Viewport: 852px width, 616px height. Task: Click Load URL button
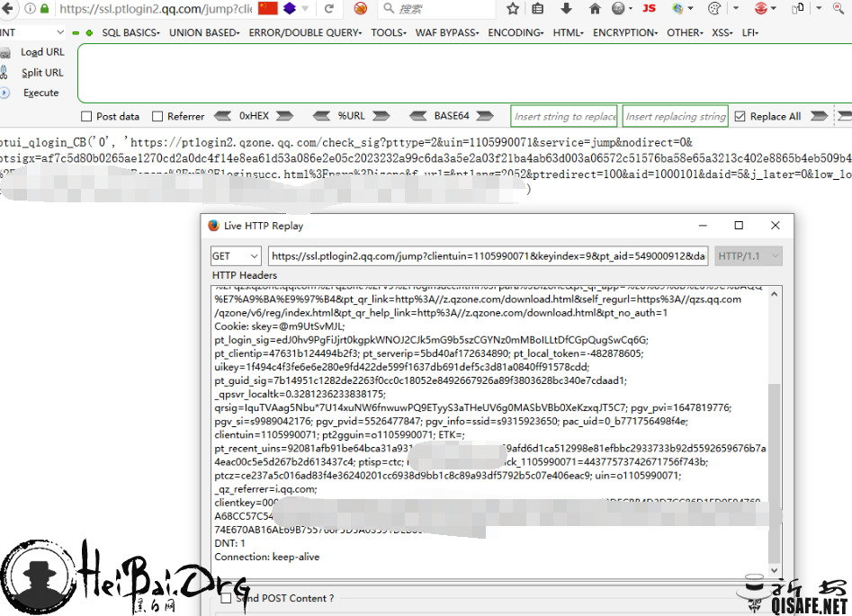[42, 52]
